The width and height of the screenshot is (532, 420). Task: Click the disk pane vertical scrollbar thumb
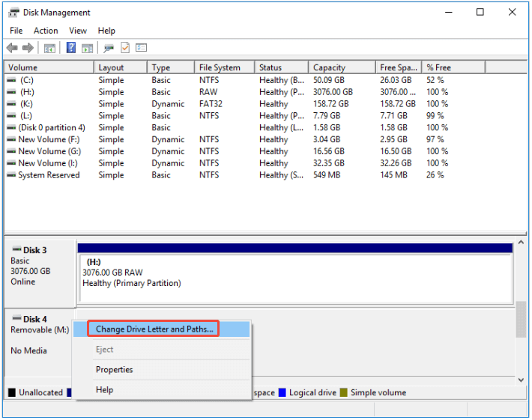[x=522, y=320]
